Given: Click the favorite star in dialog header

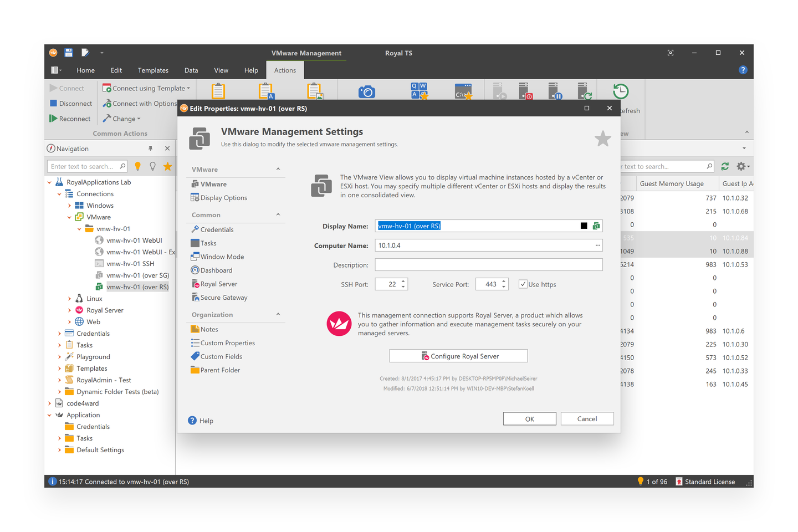Looking at the screenshot, I should coord(602,139).
